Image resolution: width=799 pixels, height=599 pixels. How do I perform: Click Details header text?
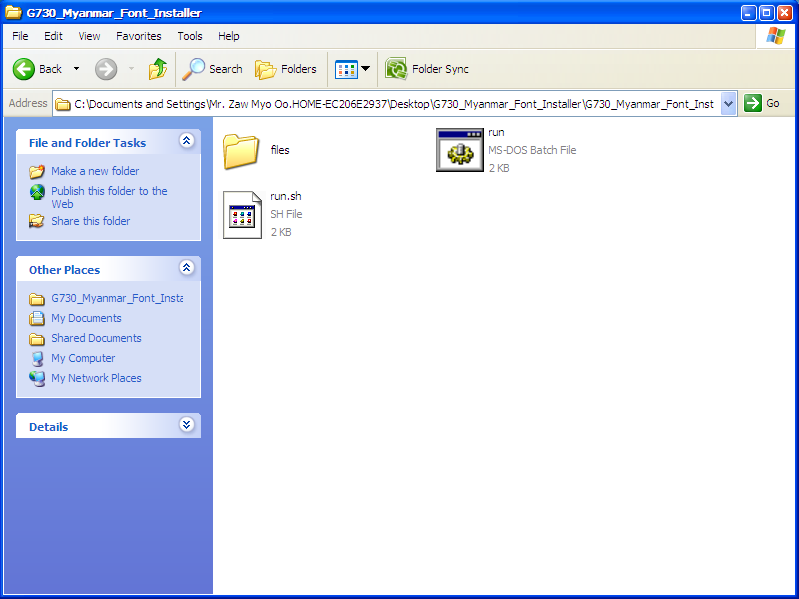coord(48,427)
